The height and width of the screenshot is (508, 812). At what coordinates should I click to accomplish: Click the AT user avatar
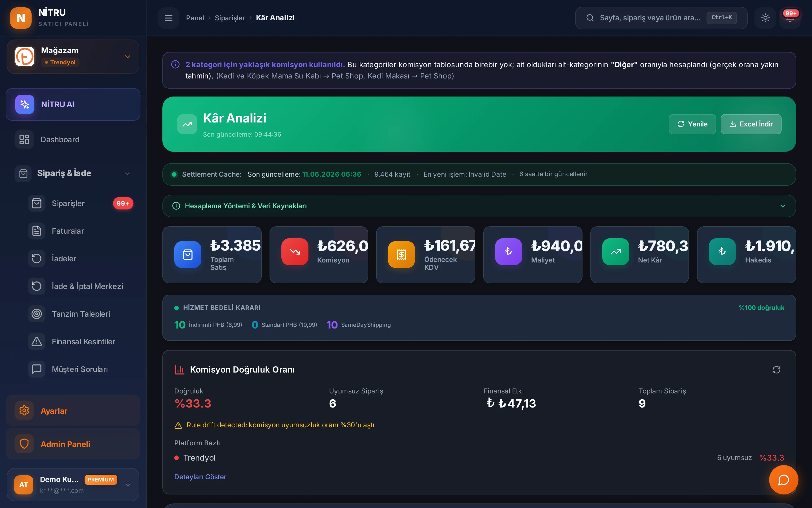pyautogui.click(x=23, y=485)
